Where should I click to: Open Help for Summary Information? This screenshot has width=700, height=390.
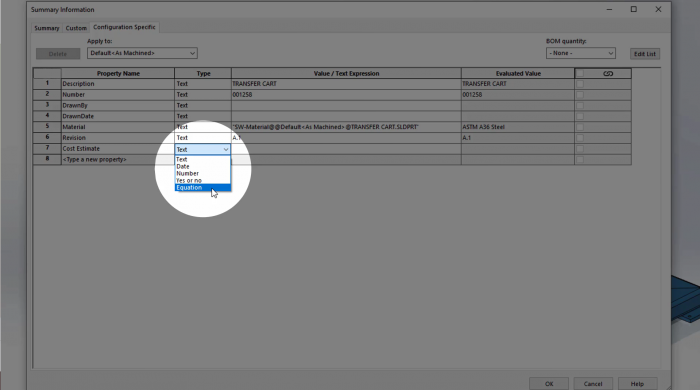(x=637, y=384)
